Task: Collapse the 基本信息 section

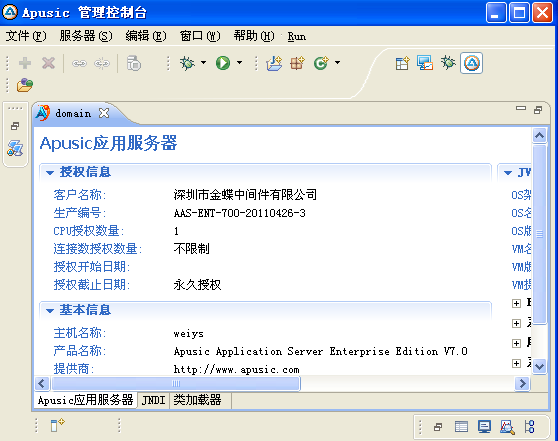Action: tap(50, 311)
